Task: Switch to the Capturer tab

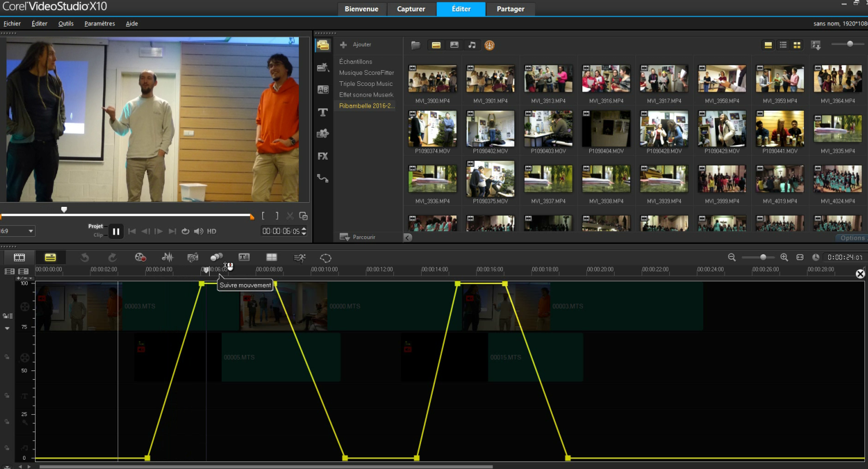Action: click(x=411, y=9)
